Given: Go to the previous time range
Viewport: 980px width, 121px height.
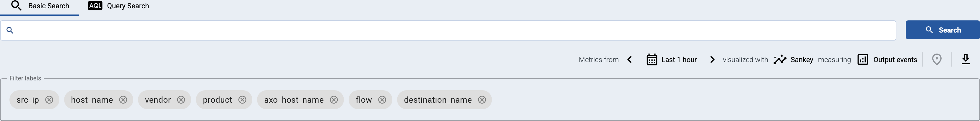Looking at the screenshot, I should point(630,60).
